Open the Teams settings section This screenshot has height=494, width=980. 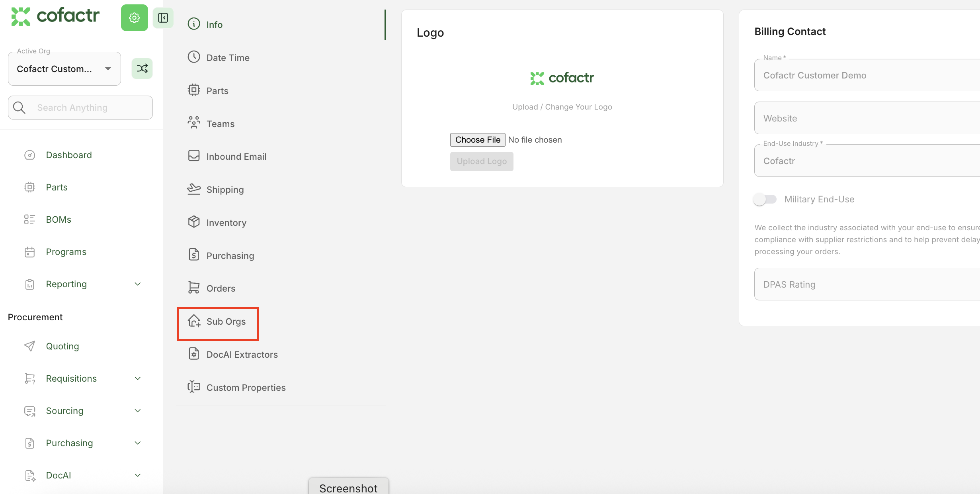pos(221,123)
